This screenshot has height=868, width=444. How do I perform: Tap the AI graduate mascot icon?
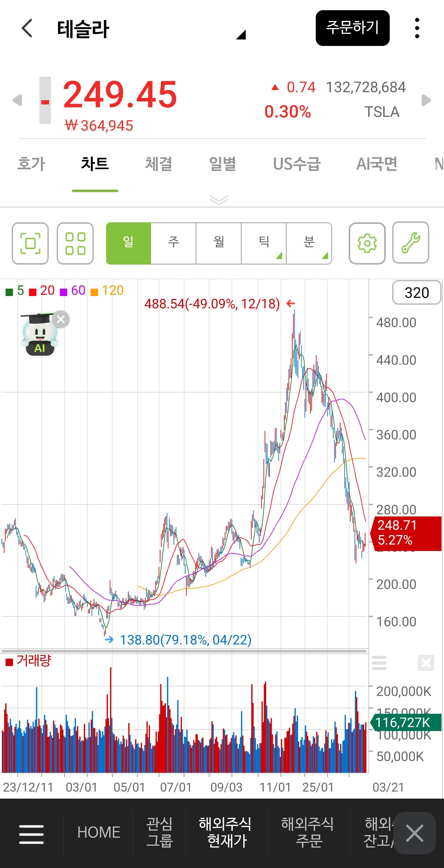pyautogui.click(x=39, y=335)
